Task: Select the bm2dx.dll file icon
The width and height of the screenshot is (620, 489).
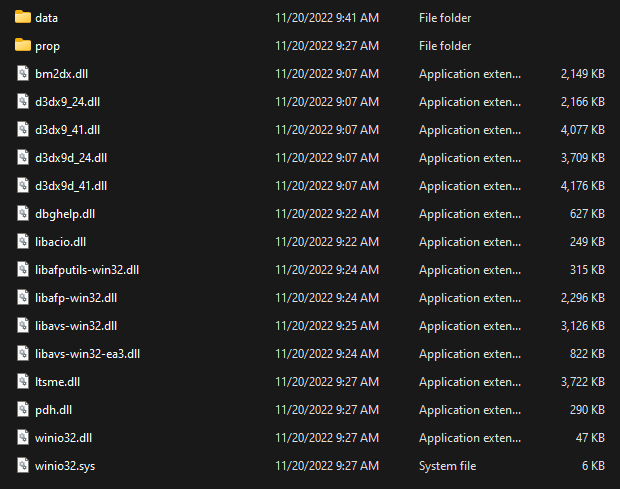Action: coord(23,74)
